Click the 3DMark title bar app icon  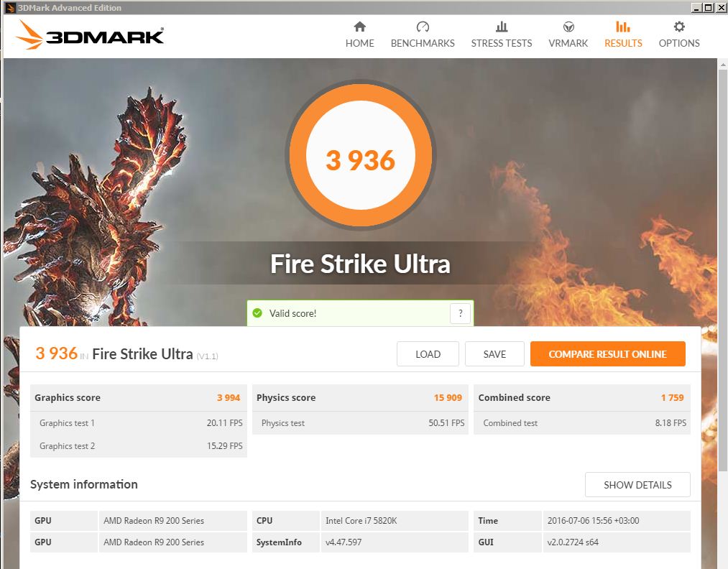(x=10, y=7)
